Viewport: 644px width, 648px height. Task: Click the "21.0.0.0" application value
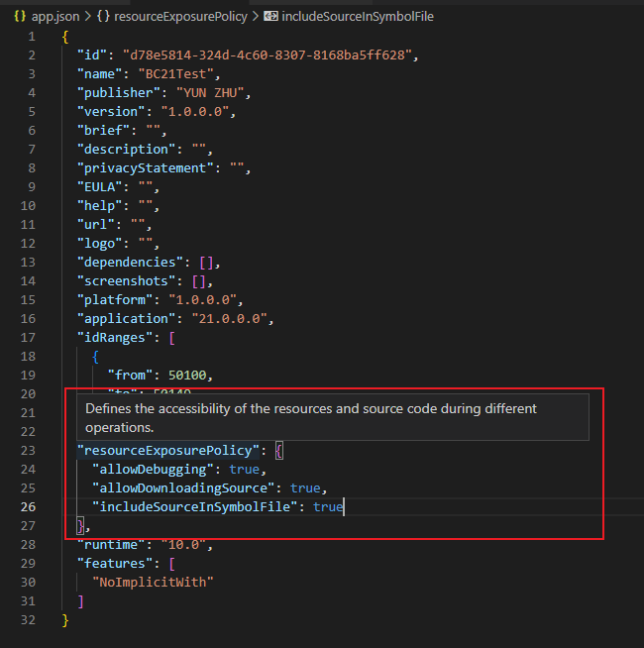point(230,319)
